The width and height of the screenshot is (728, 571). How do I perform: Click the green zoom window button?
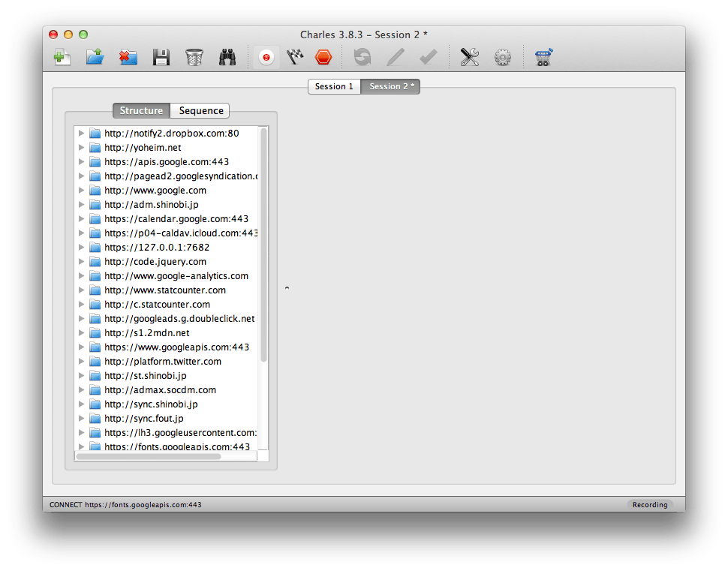[83, 35]
